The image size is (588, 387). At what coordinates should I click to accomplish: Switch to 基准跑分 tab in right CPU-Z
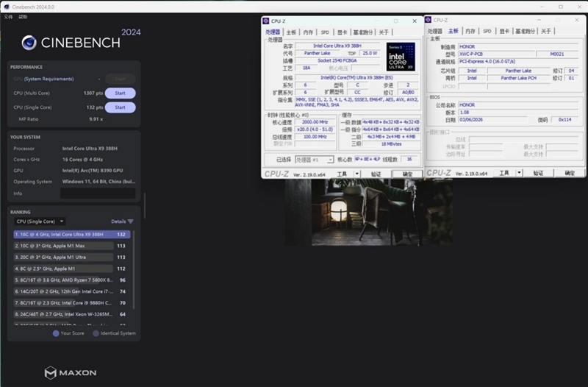(525, 31)
